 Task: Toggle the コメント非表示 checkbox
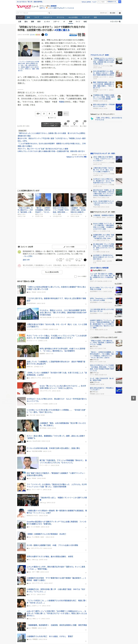[x=75, y=276]
